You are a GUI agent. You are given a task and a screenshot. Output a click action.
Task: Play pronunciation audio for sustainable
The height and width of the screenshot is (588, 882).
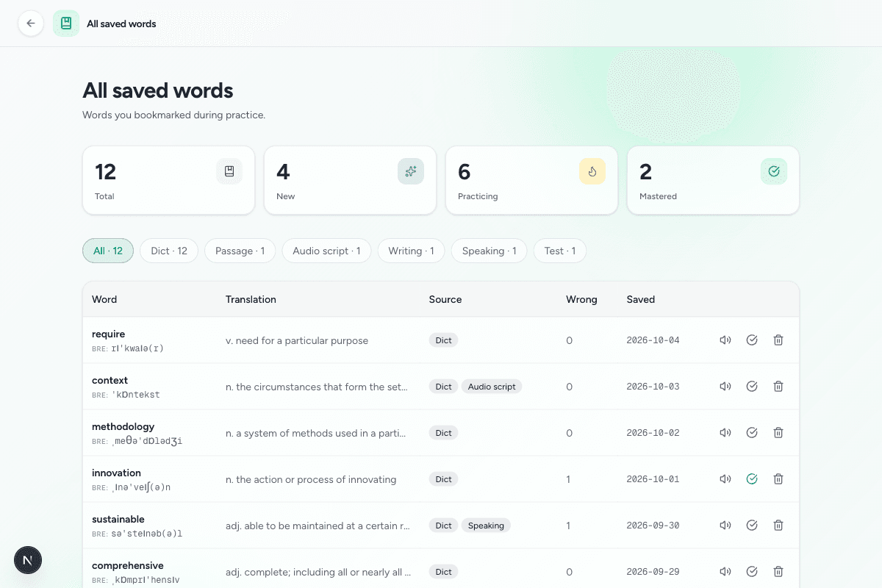click(x=725, y=526)
